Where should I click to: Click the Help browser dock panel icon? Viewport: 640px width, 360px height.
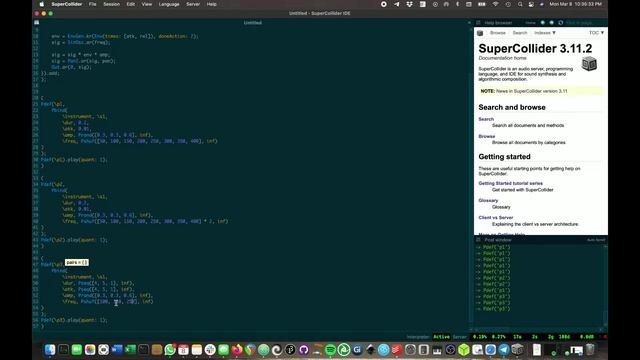478,23
